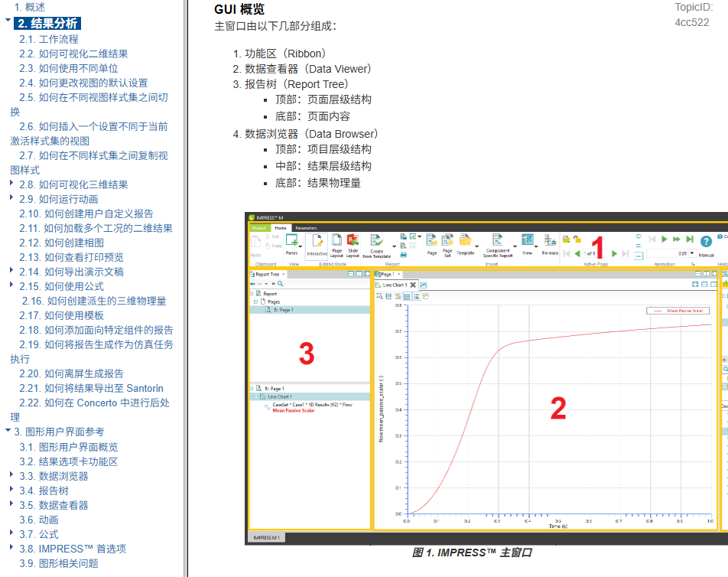Screen dimensions: 728x577
Task: Open 2.14. 如何导出演示文稿
Action: click(72, 272)
